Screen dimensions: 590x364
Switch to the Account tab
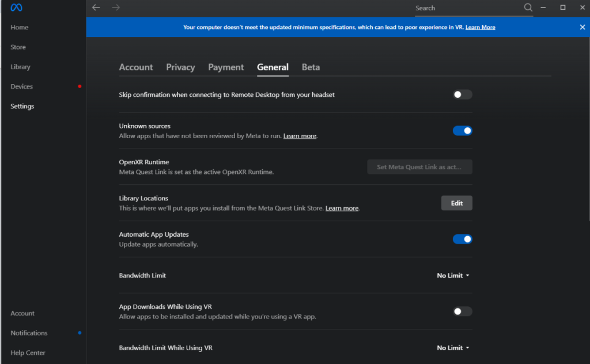[x=136, y=67]
